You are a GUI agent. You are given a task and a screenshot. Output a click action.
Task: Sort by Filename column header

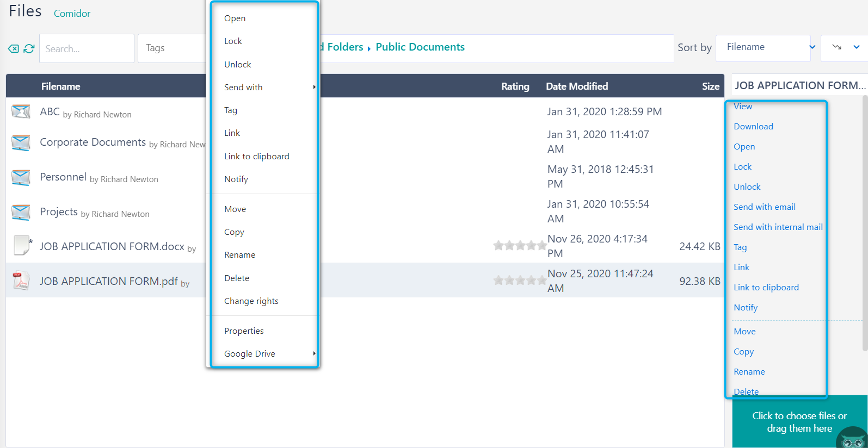click(60, 86)
